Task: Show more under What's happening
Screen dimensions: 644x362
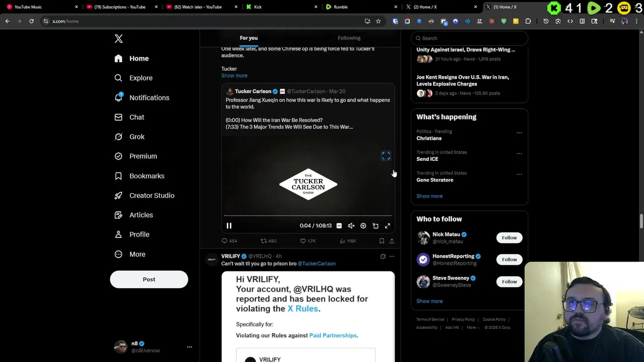Action: (429, 196)
